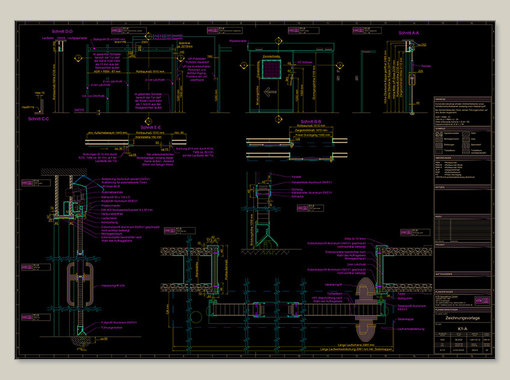The height and width of the screenshot is (380, 510).
Task: Select the 'Schnitt B-B' heading
Action: click(311, 122)
